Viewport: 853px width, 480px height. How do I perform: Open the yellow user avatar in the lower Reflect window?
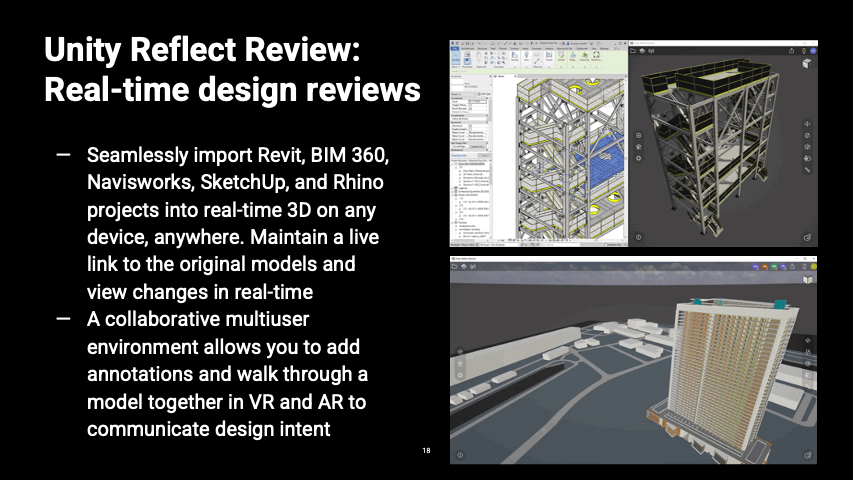pos(813,267)
